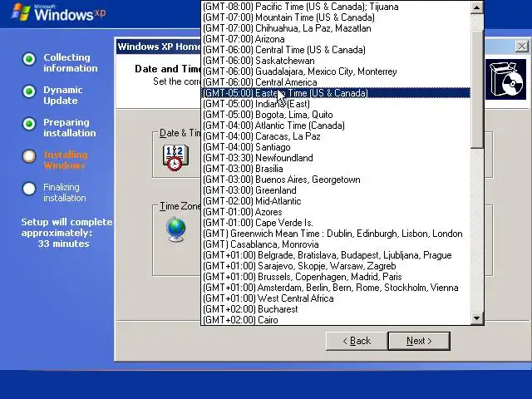The image size is (532, 399).
Task: Click the globe Time Zone icon
Action: coord(176,229)
